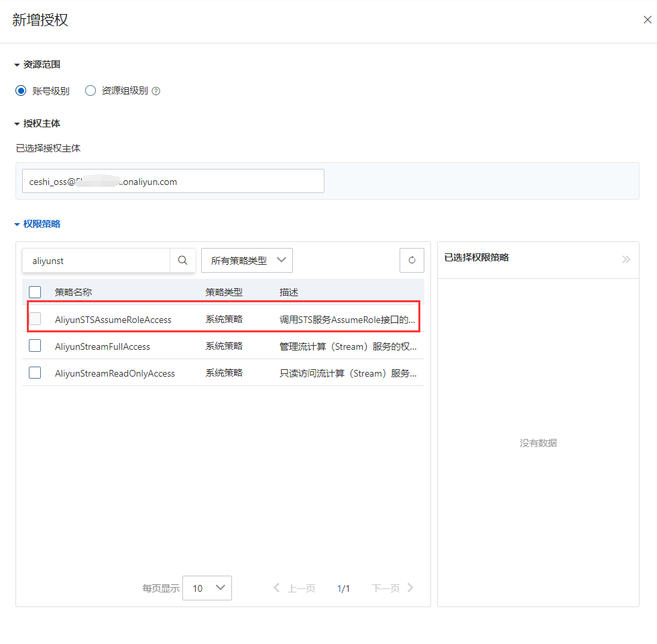Screen dimensions: 657x644
Task: Click 策略名称 column header
Action: [73, 292]
